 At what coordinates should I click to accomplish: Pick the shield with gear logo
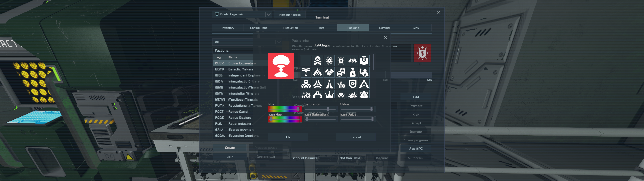pyautogui.click(x=352, y=84)
